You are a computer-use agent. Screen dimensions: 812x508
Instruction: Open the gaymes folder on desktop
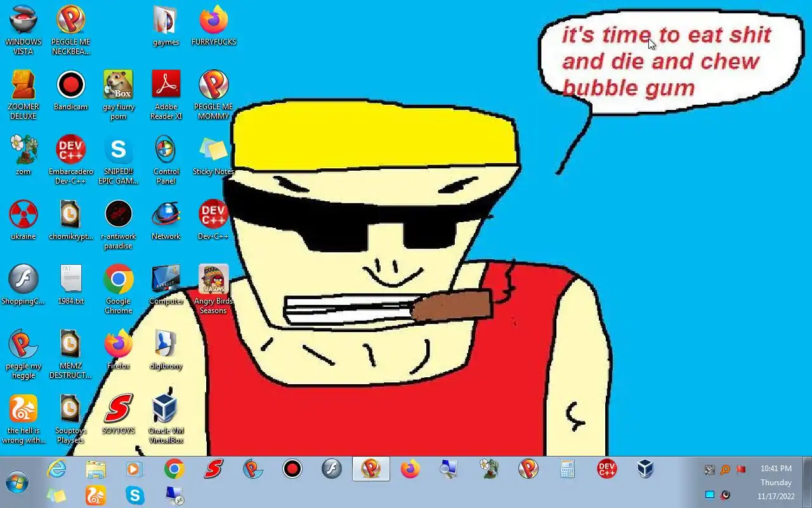pos(166,25)
